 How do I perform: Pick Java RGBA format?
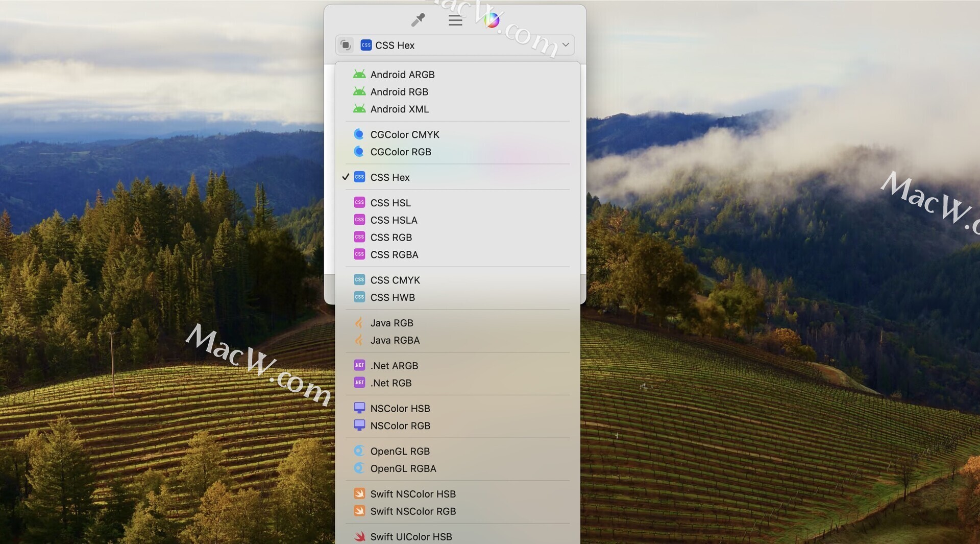[457, 341]
